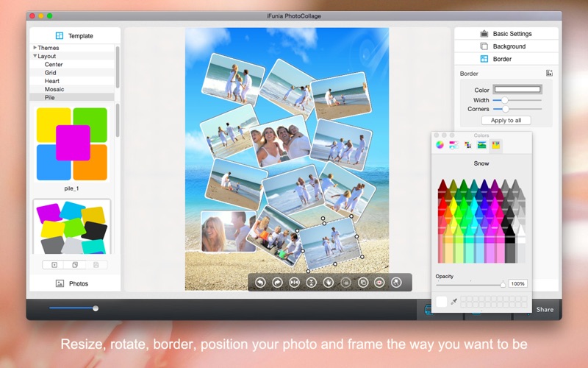The height and width of the screenshot is (368, 588).
Task: Click the Border section icon
Action: (484, 59)
